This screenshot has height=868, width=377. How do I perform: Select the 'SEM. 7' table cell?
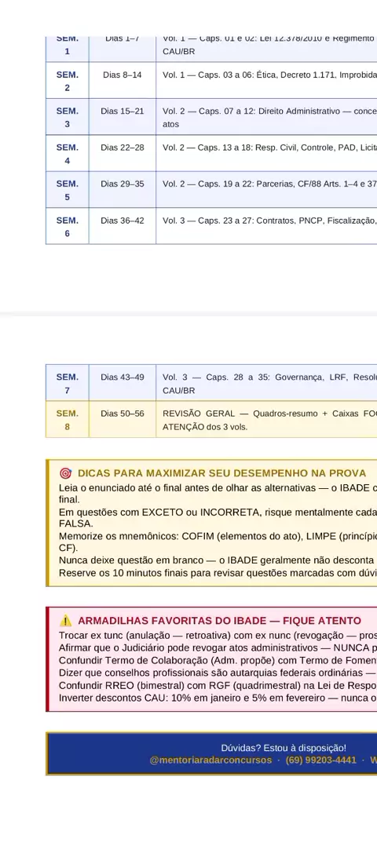[67, 383]
